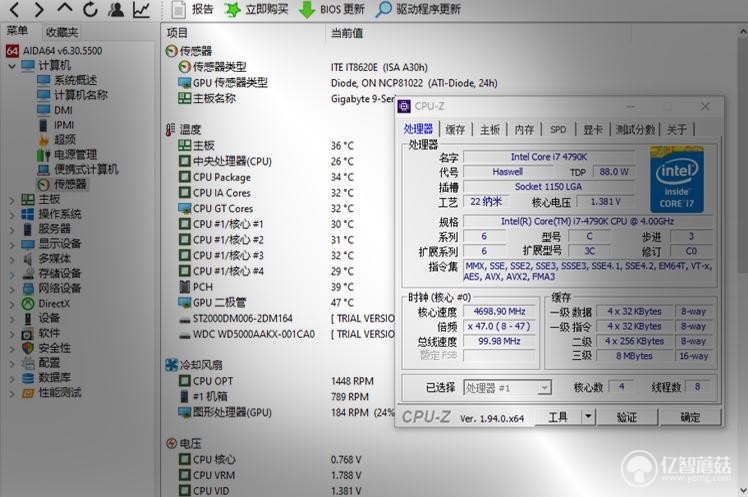Open 显卡 tab in CPU-Z
Image resolution: width=748 pixels, height=497 pixels.
pos(593,129)
